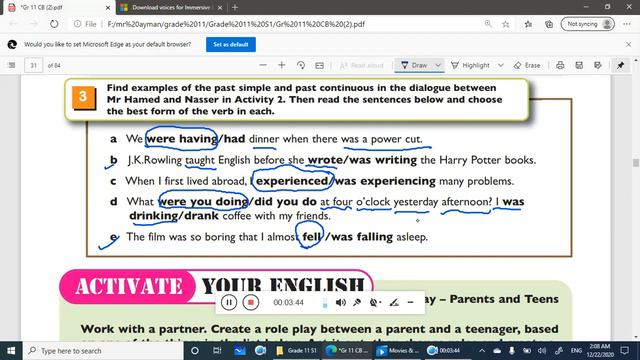
Task: Go back to previous page
Action: (13, 24)
